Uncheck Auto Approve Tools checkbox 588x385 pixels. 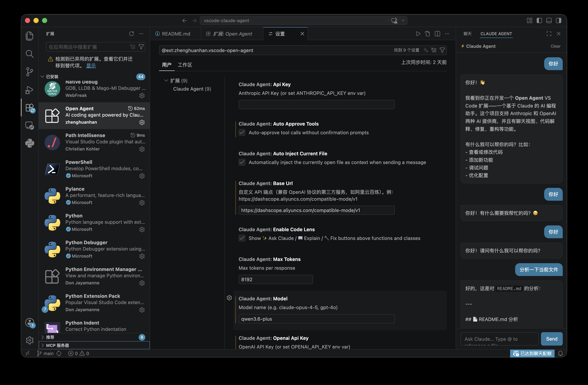pyautogui.click(x=242, y=133)
